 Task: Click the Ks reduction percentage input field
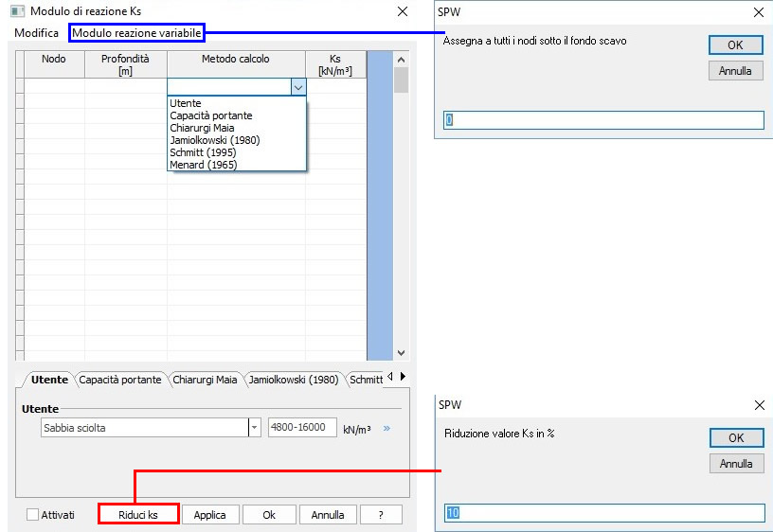click(x=603, y=513)
